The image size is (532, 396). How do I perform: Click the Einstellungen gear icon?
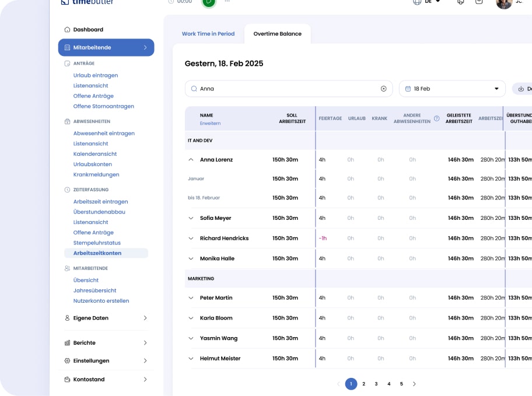pos(67,360)
